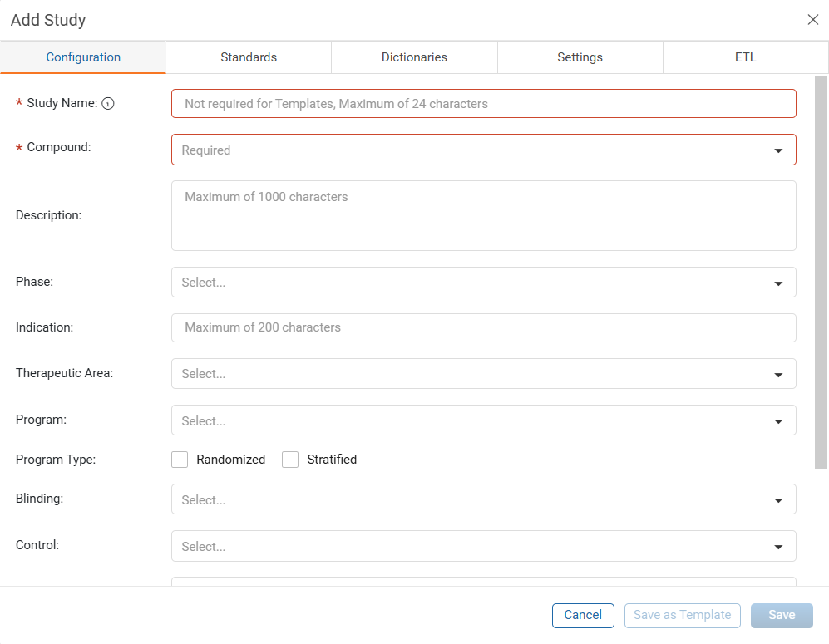Image resolution: width=829 pixels, height=644 pixels.
Task: Expand the Therapeutic Area select box
Action: click(x=483, y=373)
